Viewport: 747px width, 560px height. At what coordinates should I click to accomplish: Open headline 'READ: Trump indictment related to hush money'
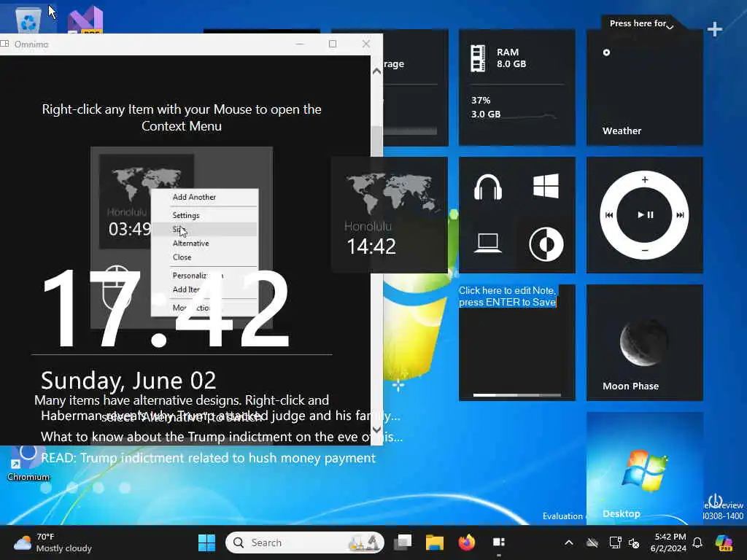(208, 458)
